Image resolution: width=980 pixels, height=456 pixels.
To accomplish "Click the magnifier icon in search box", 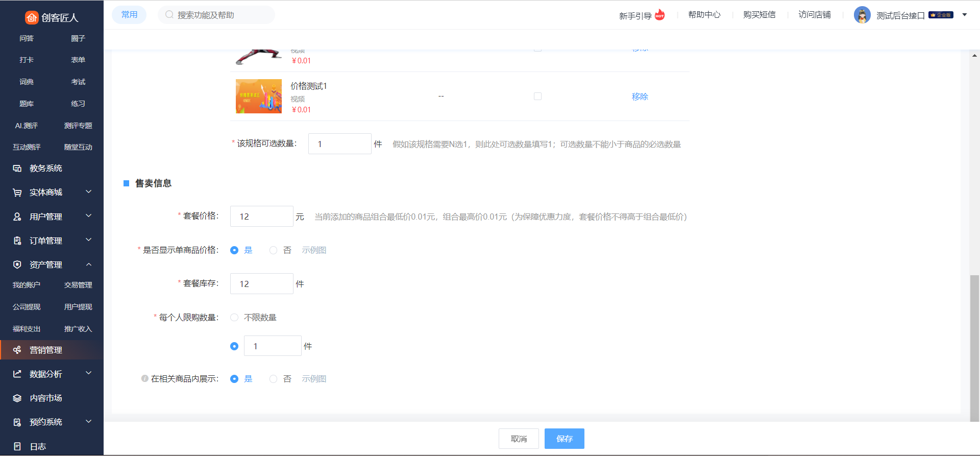I will coord(169,15).
